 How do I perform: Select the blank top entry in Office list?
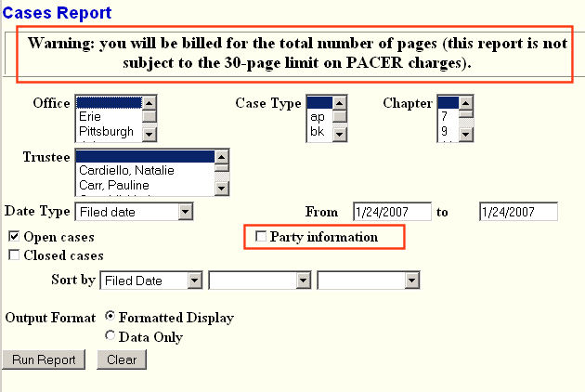pyautogui.click(x=109, y=103)
